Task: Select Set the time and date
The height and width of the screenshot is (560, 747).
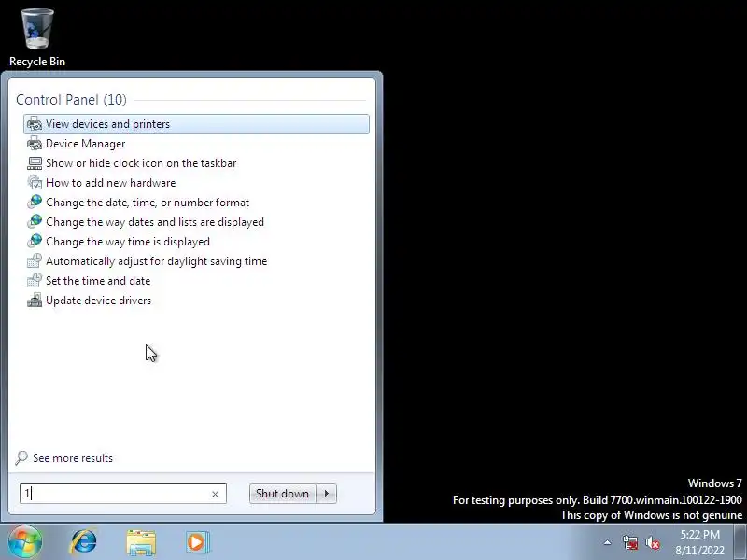Action: pyautogui.click(x=196, y=281)
